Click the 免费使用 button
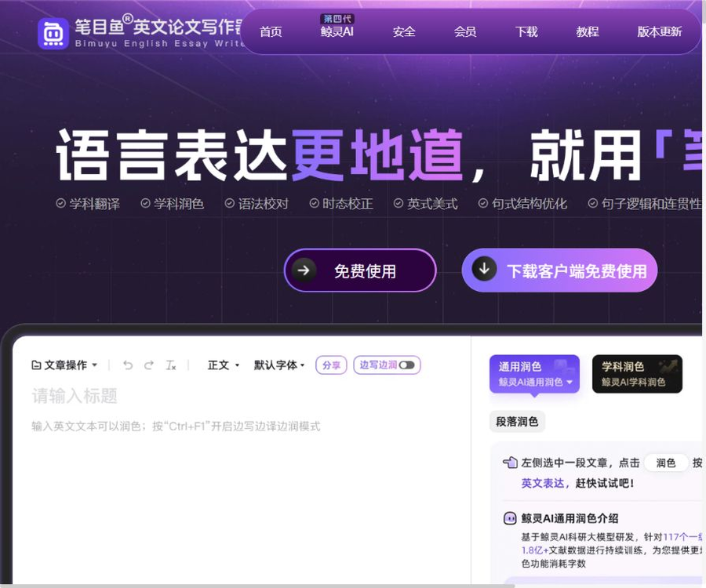 click(360, 270)
